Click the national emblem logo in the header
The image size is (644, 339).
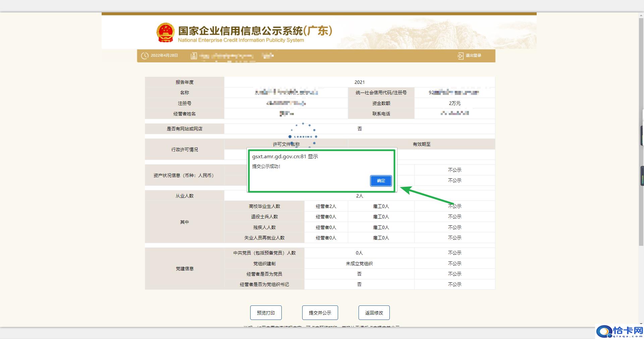[x=166, y=32]
